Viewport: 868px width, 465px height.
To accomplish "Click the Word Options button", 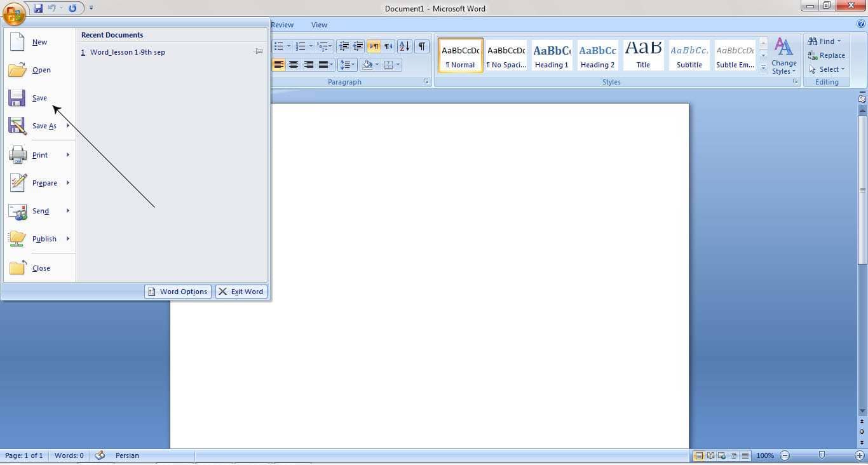I will click(178, 292).
